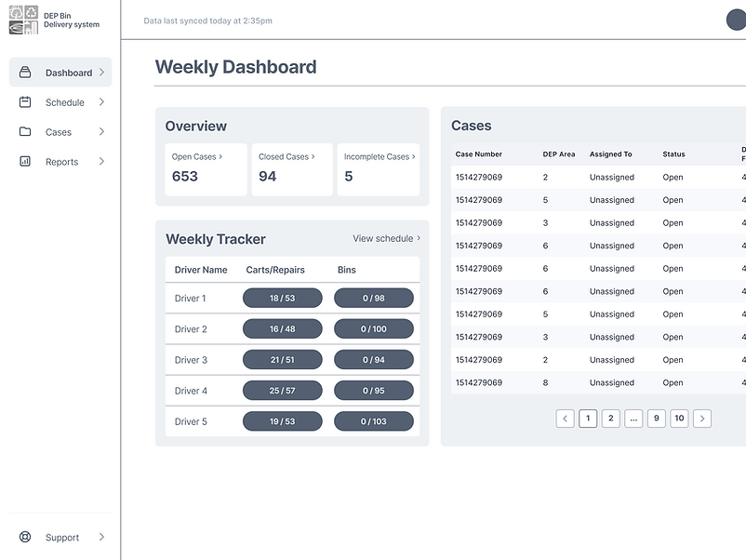Click the Reports chart icon
746x560 pixels.
click(25, 162)
